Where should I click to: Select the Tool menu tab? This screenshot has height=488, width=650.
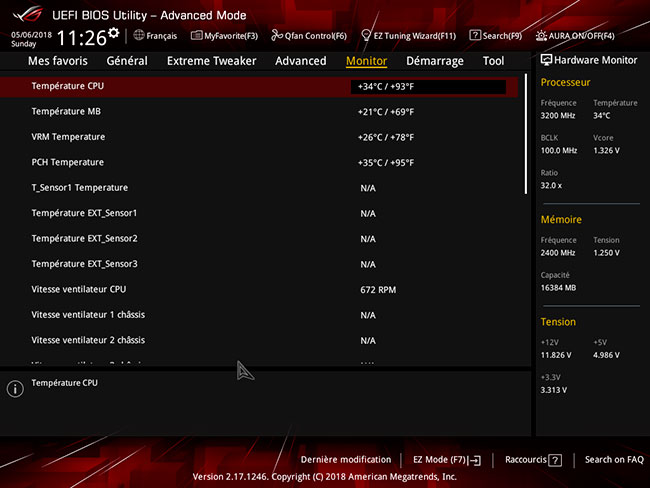[493, 61]
